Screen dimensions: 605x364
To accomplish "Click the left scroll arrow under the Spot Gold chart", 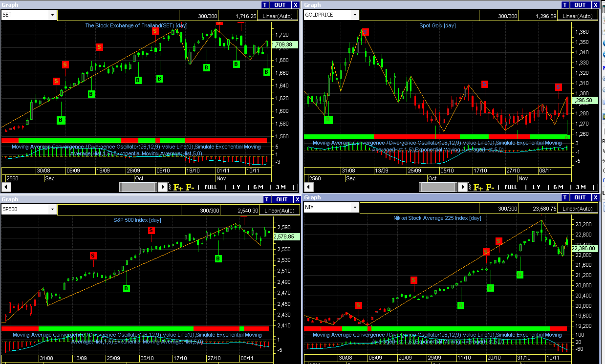I will [x=308, y=187].
